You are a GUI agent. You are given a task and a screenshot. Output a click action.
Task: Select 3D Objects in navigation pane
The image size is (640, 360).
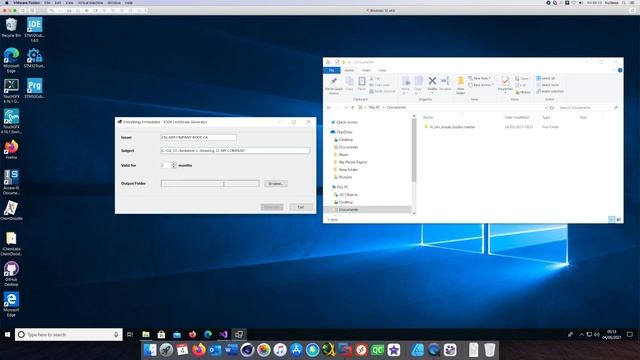[348, 195]
